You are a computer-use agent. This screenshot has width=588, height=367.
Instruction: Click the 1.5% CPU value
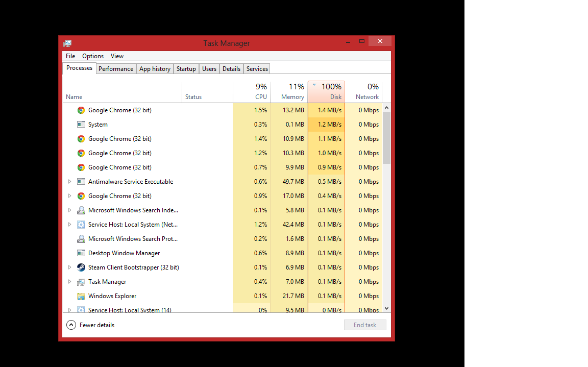[x=261, y=110]
